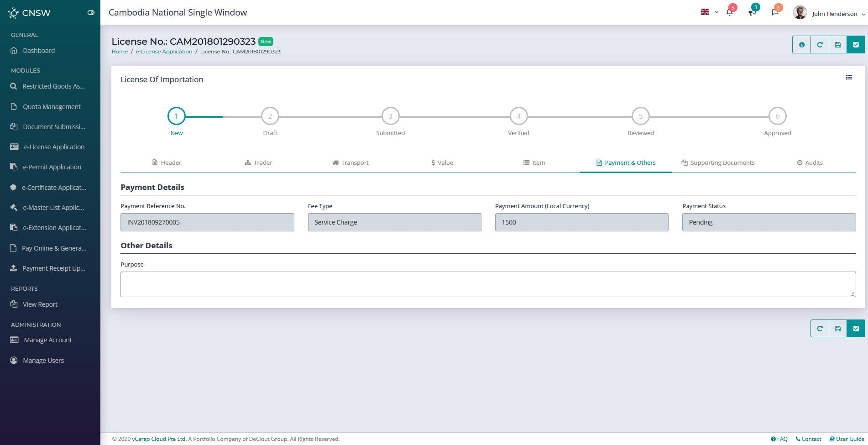Select step 2 Draft in progress tracker
The width and height of the screenshot is (868, 445).
270,116
